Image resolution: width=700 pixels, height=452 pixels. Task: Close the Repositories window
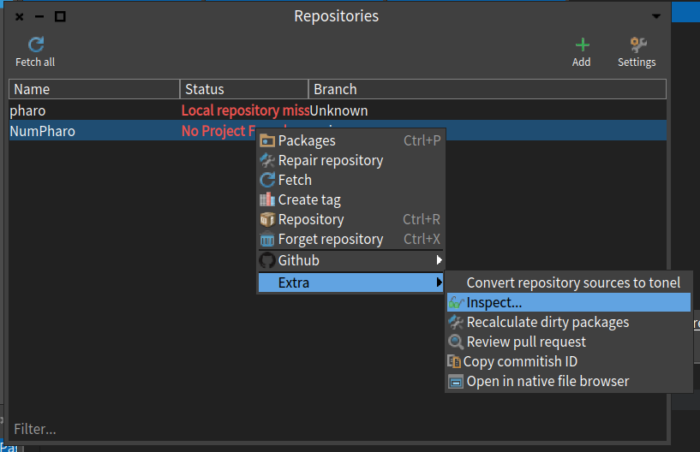[x=19, y=17]
